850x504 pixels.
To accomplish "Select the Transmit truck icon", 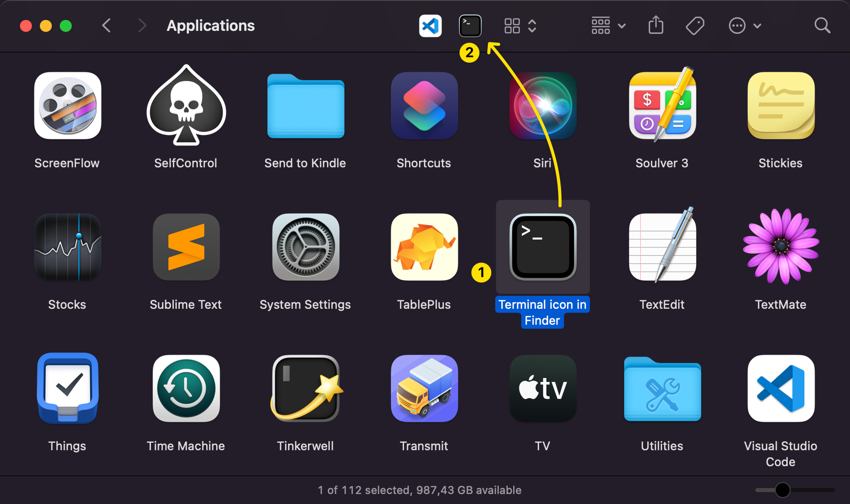I will 424,389.
